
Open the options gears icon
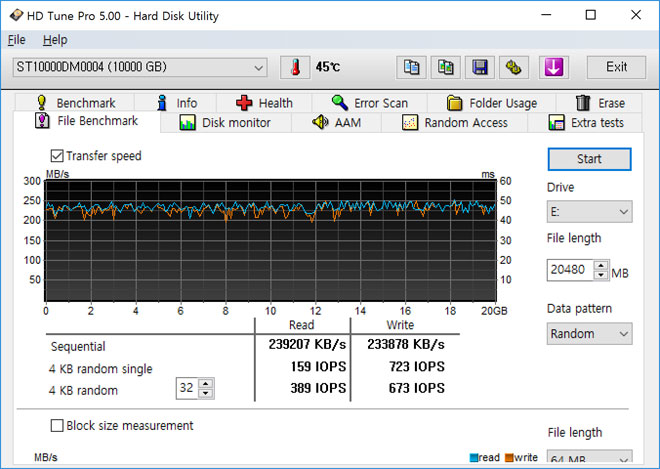[x=514, y=67]
